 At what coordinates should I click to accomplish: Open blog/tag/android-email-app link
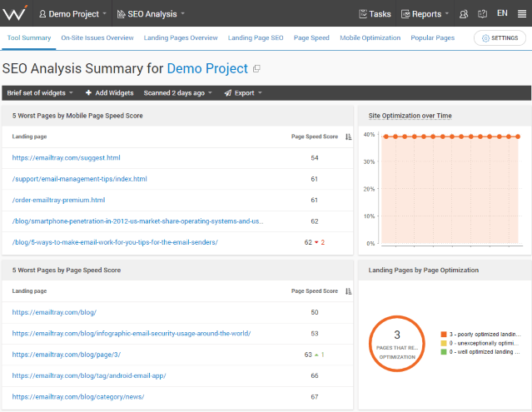tap(89, 375)
